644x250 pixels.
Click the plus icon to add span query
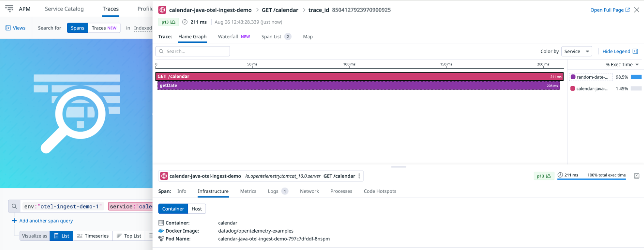click(x=14, y=221)
